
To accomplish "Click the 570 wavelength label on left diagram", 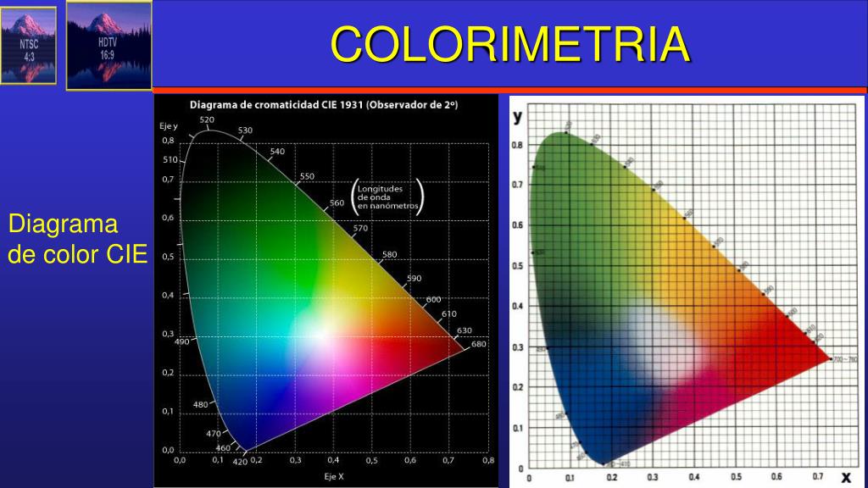I will click(x=360, y=228).
